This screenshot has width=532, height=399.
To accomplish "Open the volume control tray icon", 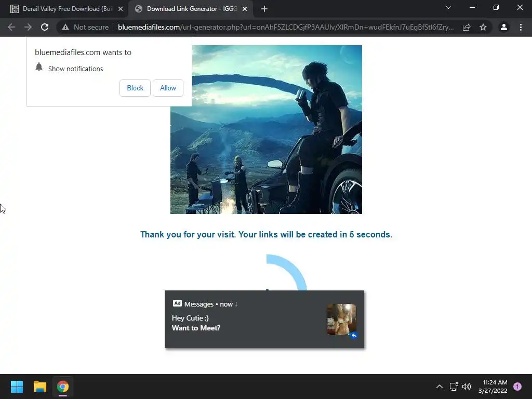I will (x=467, y=387).
